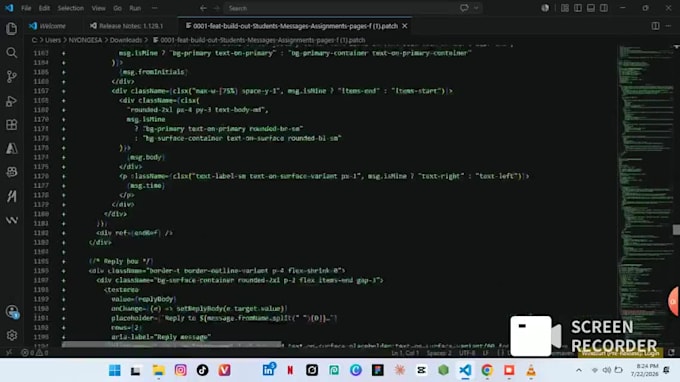Click the VS Code logo in the title bar
Screen dimensions: 680x382
[9, 8]
